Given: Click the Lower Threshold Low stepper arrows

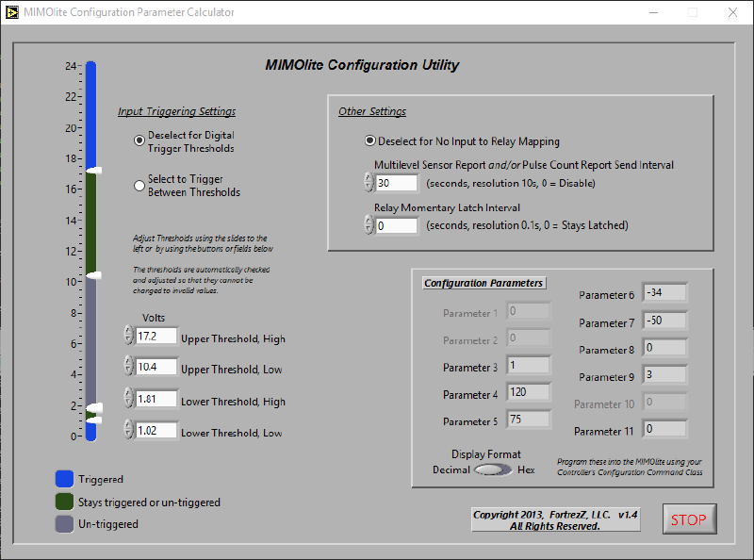Looking at the screenshot, I should coord(128,430).
